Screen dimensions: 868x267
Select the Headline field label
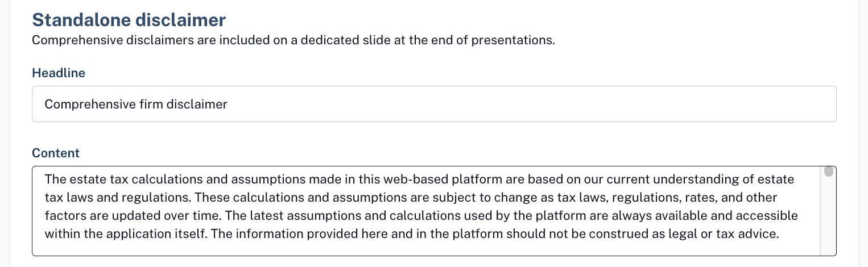pos(59,73)
